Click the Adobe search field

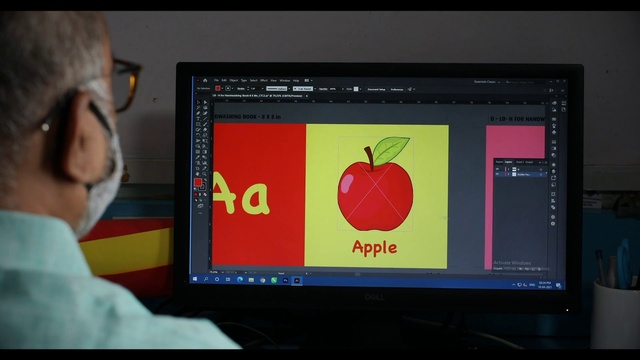pyautogui.click(x=524, y=82)
